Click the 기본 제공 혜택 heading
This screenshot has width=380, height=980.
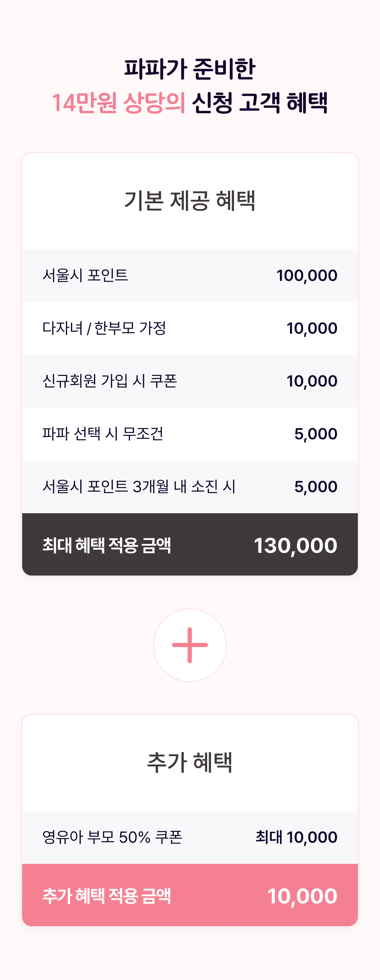[x=190, y=200]
